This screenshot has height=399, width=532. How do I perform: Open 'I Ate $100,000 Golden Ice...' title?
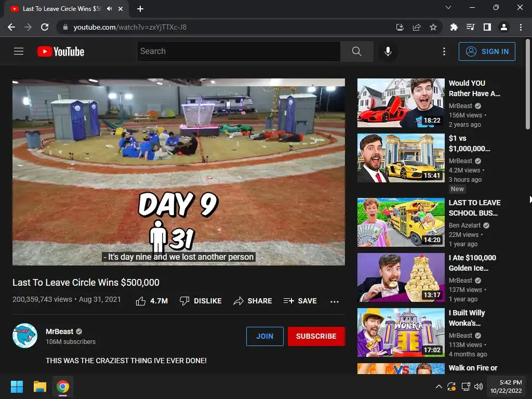click(x=472, y=262)
